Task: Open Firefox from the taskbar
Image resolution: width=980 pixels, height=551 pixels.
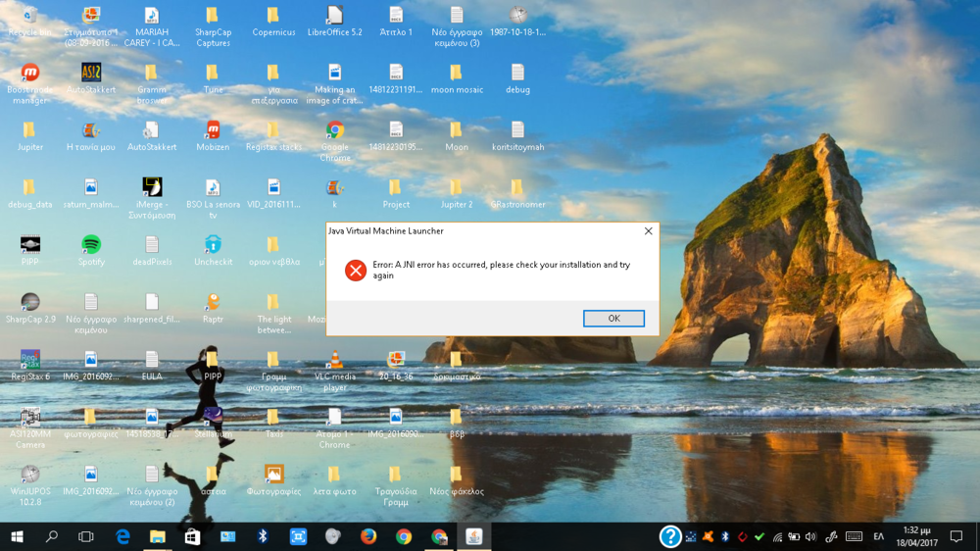Action: 368,536
